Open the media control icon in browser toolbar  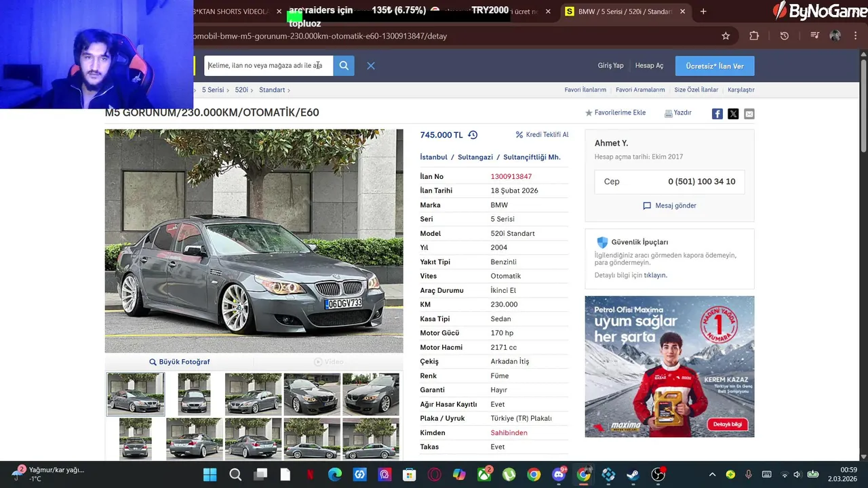point(815,36)
